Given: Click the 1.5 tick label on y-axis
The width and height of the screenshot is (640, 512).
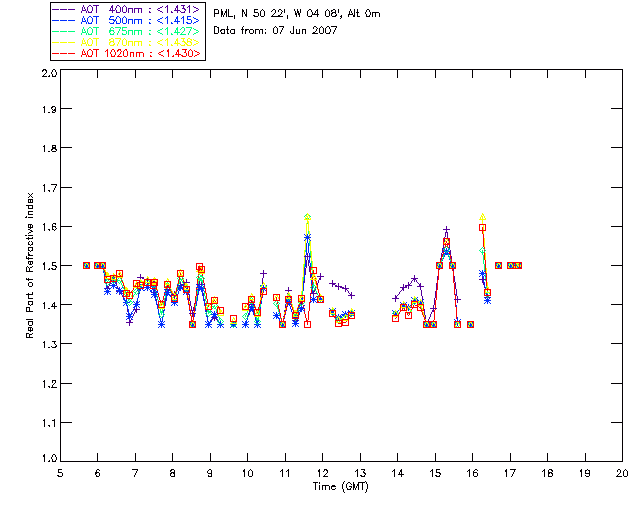Looking at the screenshot, I should pos(49,266).
